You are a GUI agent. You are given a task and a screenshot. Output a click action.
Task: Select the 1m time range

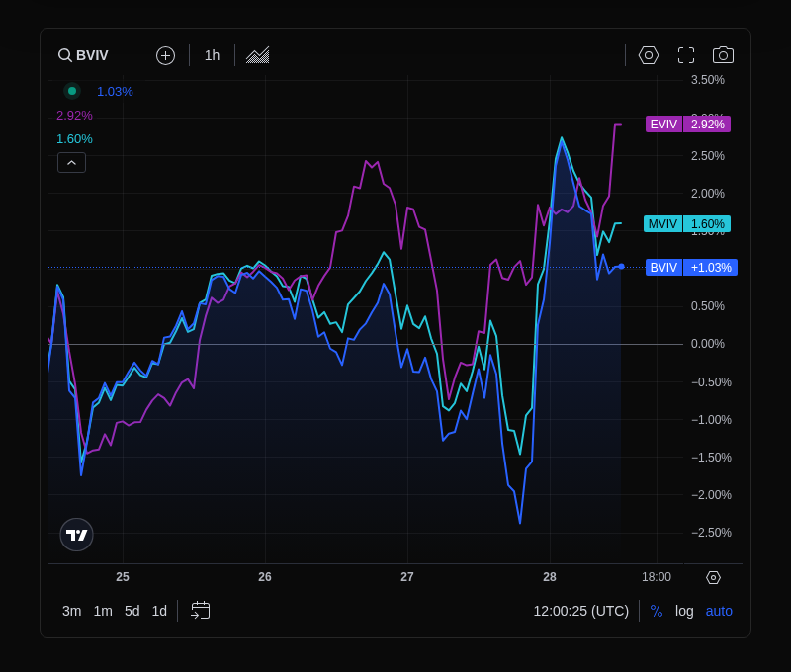click(103, 611)
